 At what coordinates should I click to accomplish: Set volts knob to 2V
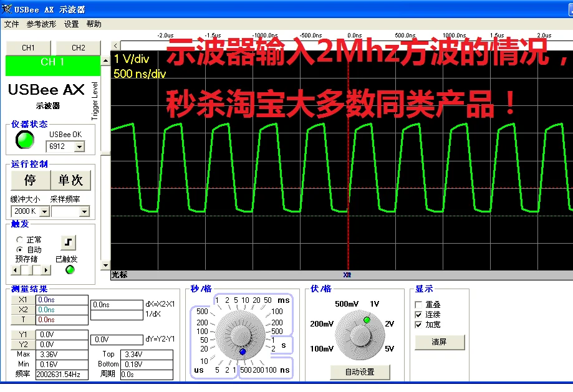390,323
